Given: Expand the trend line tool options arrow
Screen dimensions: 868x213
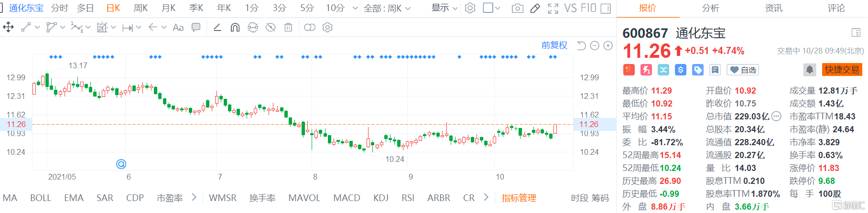Looking at the screenshot, I should [37, 28].
